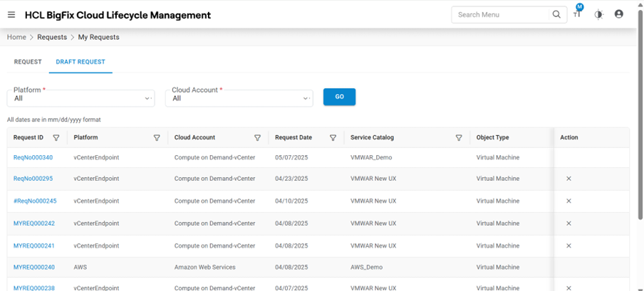Open the hamburger navigation menu
Screen dimensions: 644x291
[11, 15]
